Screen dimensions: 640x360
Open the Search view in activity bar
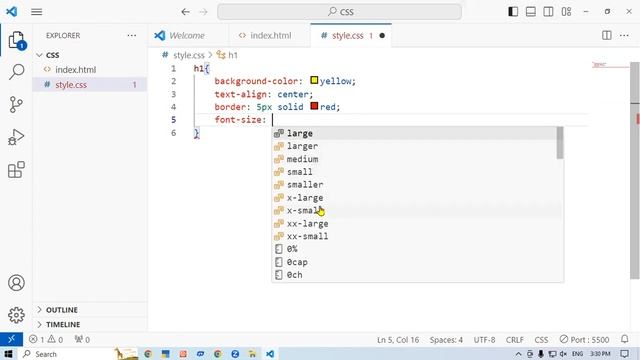(x=16, y=72)
